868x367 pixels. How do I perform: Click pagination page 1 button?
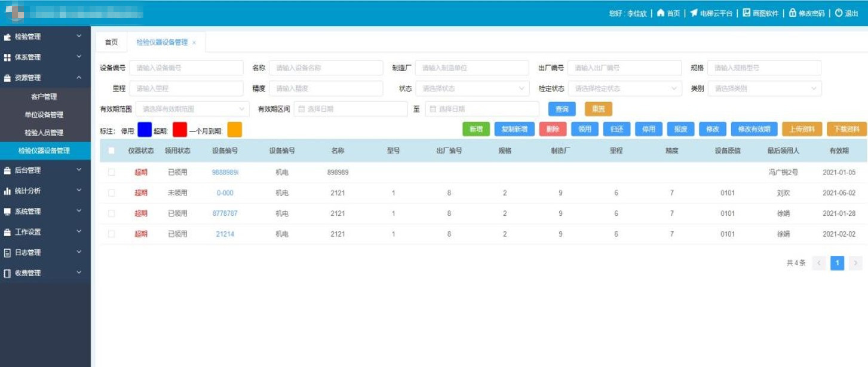pos(838,263)
